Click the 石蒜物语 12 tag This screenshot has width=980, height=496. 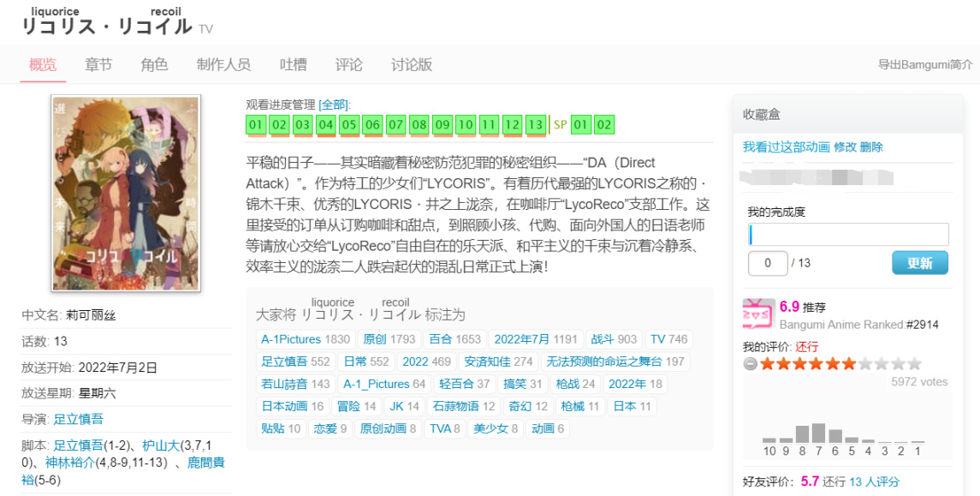pyautogui.click(x=464, y=407)
